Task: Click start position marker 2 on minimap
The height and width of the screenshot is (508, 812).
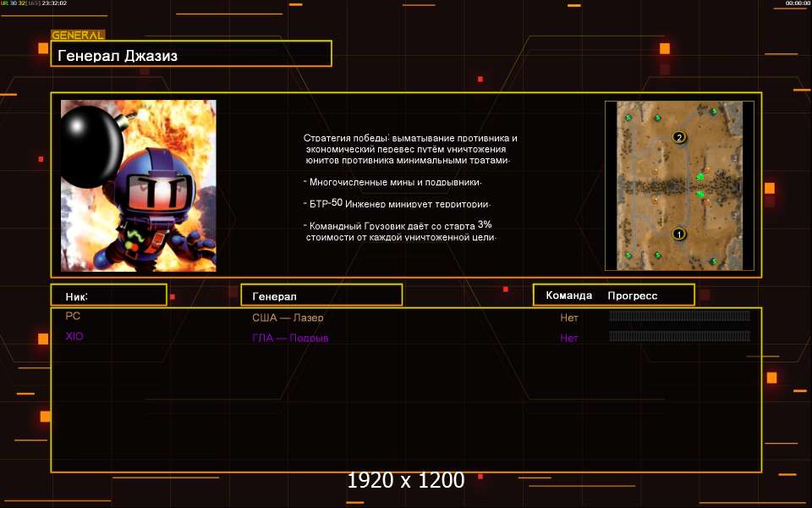Action: (x=678, y=136)
